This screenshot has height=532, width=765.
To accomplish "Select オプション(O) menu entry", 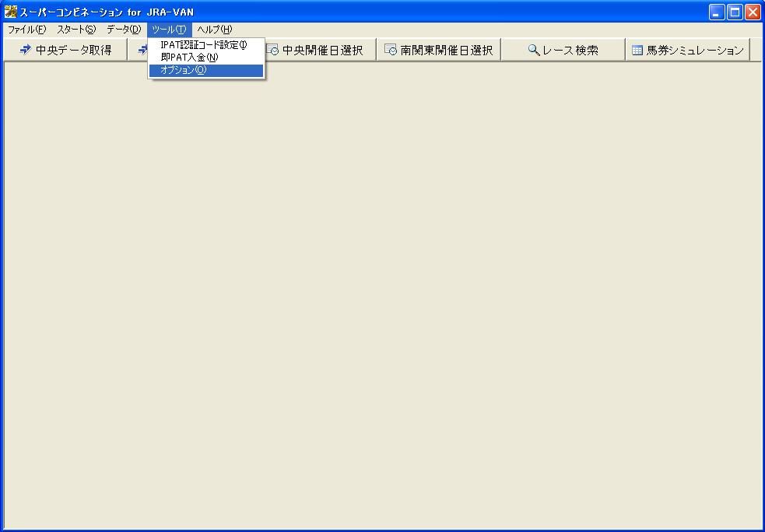I will [x=206, y=70].
